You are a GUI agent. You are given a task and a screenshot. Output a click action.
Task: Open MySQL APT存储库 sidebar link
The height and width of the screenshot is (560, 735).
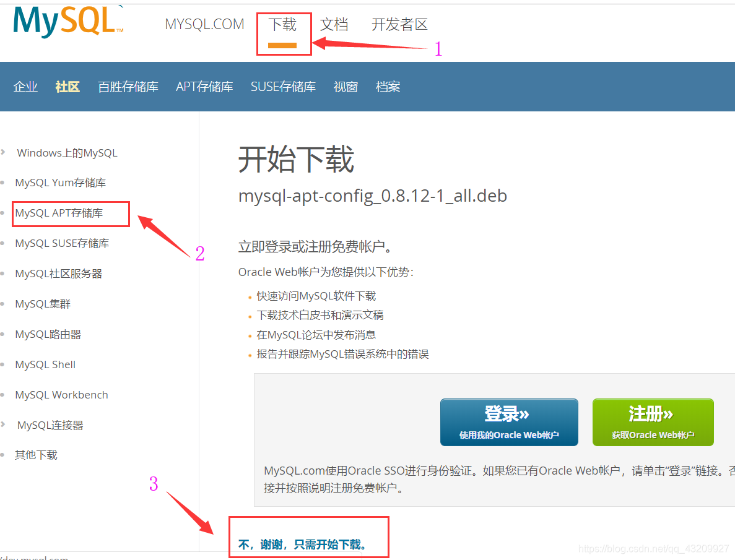(x=59, y=213)
